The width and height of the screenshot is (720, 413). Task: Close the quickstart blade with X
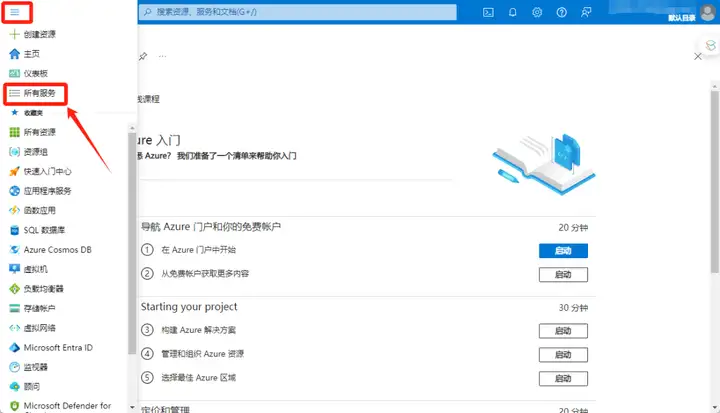point(698,57)
